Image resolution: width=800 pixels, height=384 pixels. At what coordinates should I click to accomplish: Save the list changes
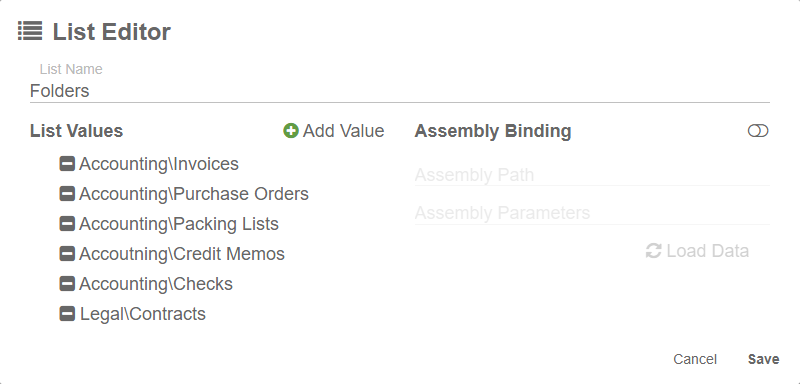pyautogui.click(x=763, y=359)
